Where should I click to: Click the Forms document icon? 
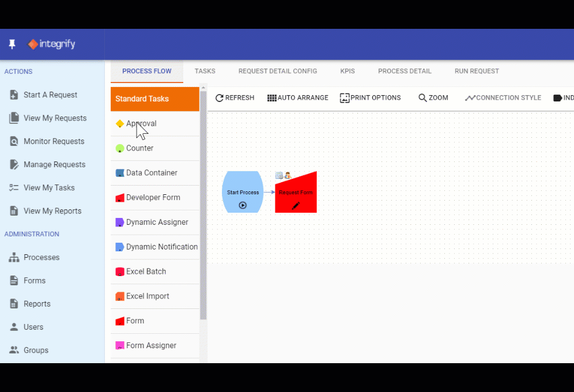[x=14, y=280]
